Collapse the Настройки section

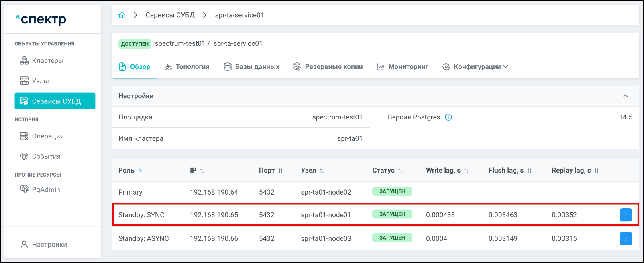coord(625,96)
